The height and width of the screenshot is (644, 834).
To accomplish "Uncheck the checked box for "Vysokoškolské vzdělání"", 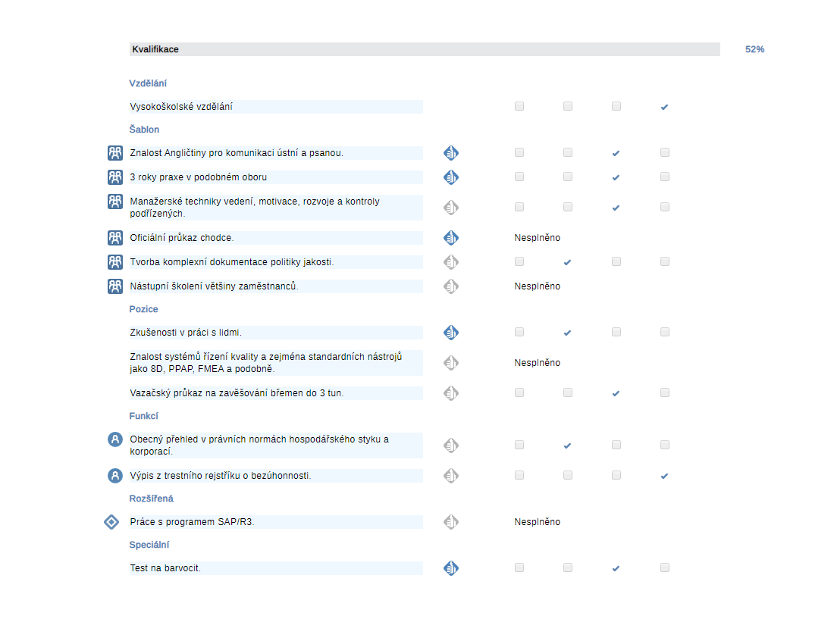I will point(664,107).
